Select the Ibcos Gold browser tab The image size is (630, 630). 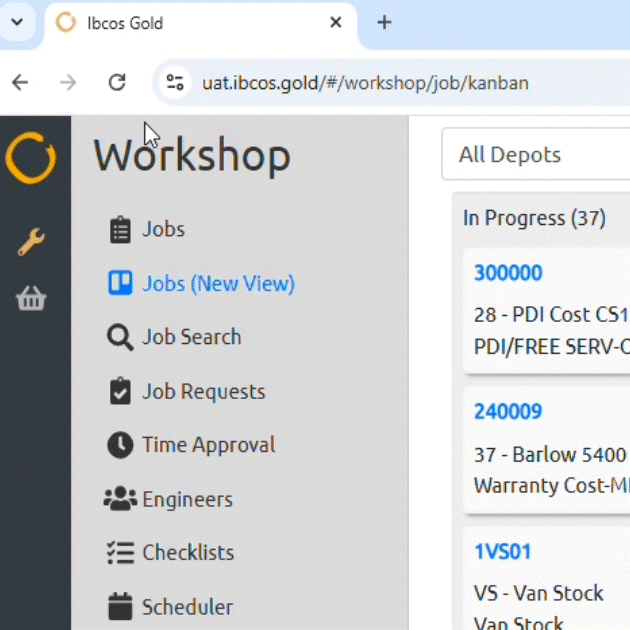(200, 25)
